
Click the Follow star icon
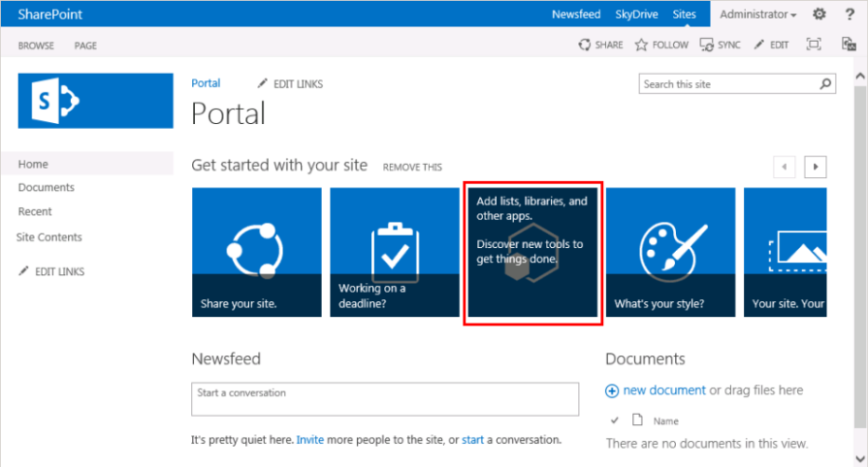(641, 45)
